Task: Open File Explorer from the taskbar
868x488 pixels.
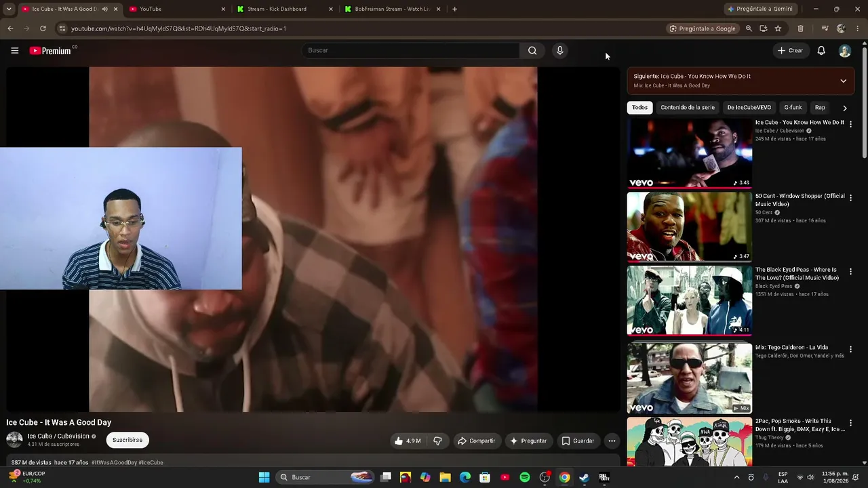Action: click(x=446, y=477)
